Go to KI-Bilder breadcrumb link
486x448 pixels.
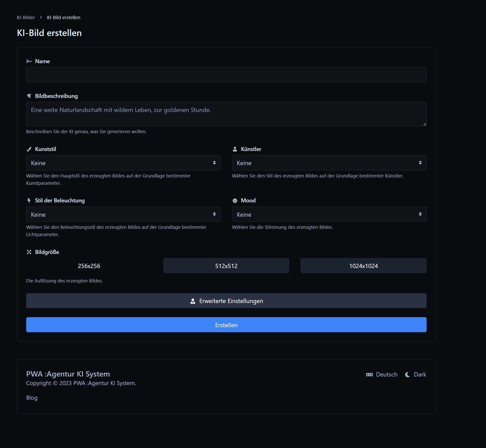(x=26, y=18)
